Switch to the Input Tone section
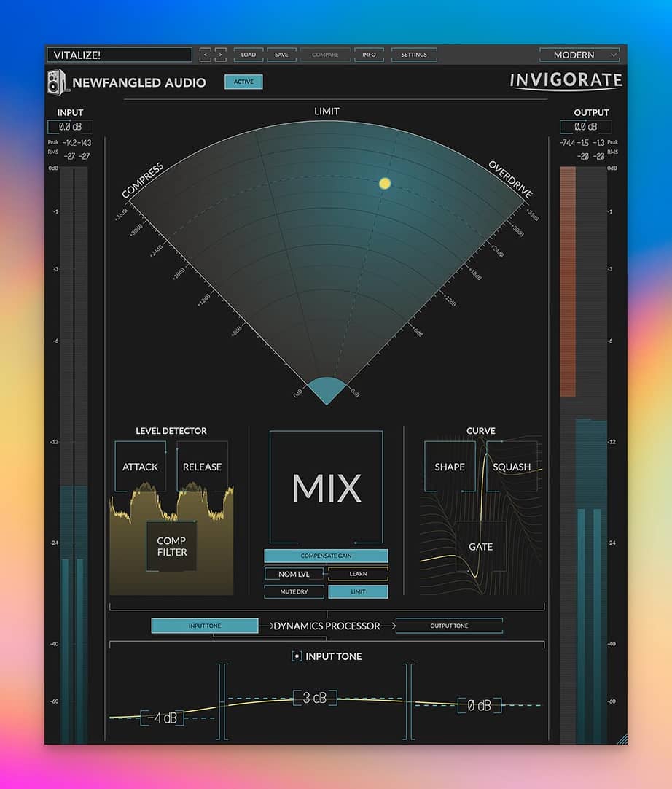672x789 pixels. tap(205, 626)
